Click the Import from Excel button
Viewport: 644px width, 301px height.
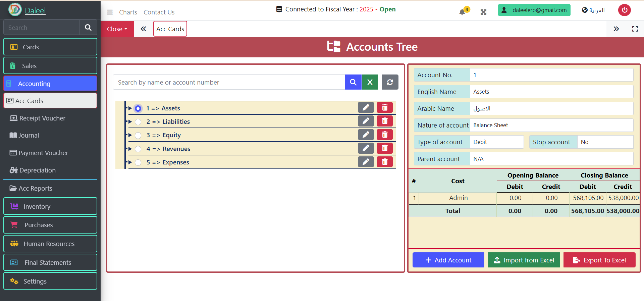click(524, 260)
